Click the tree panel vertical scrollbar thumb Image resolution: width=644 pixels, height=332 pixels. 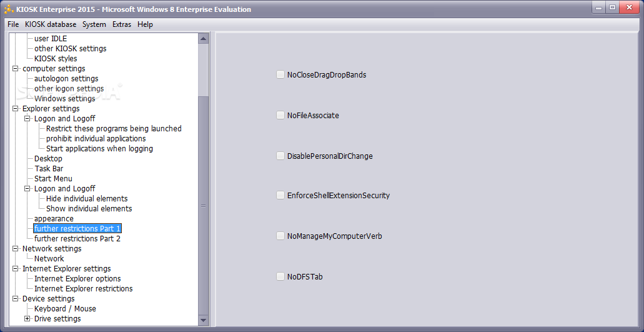point(203,206)
